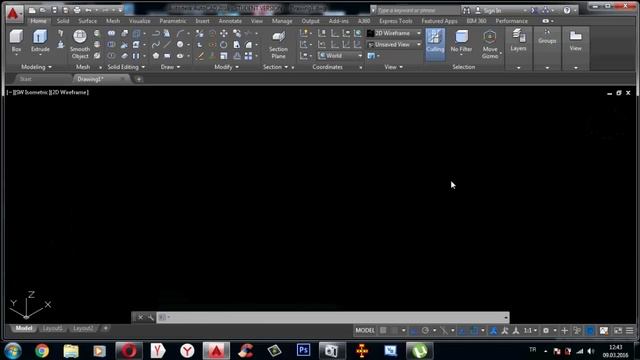Switch to the Layout1 tab
This screenshot has width=640, height=360.
coord(53,328)
